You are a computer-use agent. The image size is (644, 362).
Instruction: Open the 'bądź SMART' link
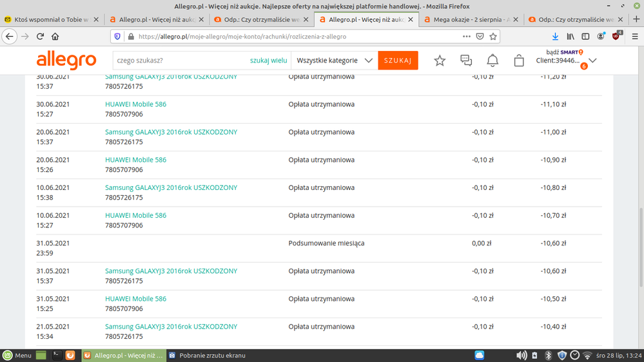565,52
